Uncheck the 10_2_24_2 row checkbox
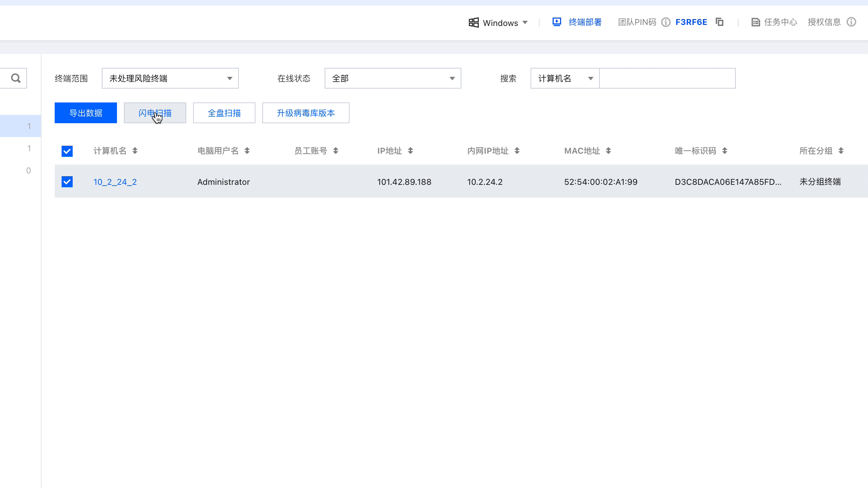This screenshot has height=488, width=868. pyautogui.click(x=67, y=182)
